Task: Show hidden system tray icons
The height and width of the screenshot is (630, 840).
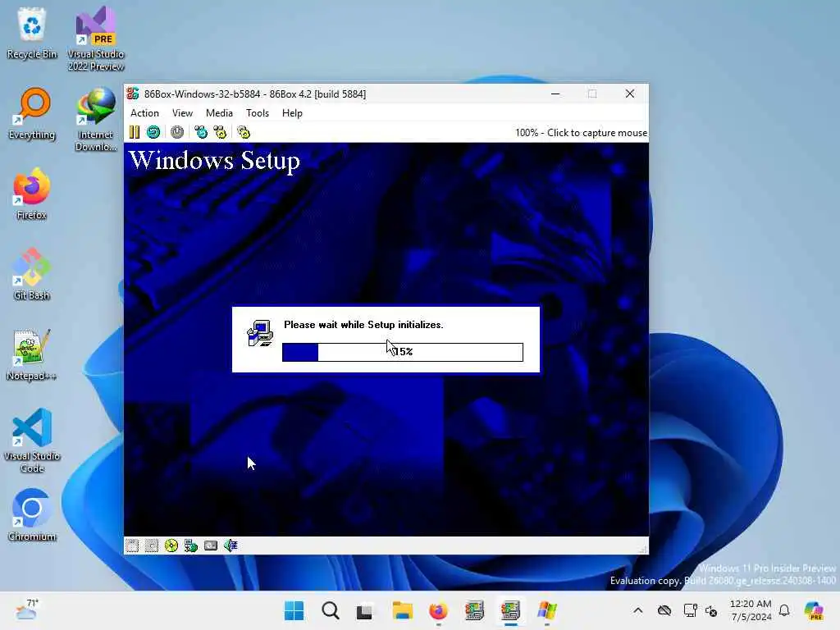Action: click(x=637, y=610)
